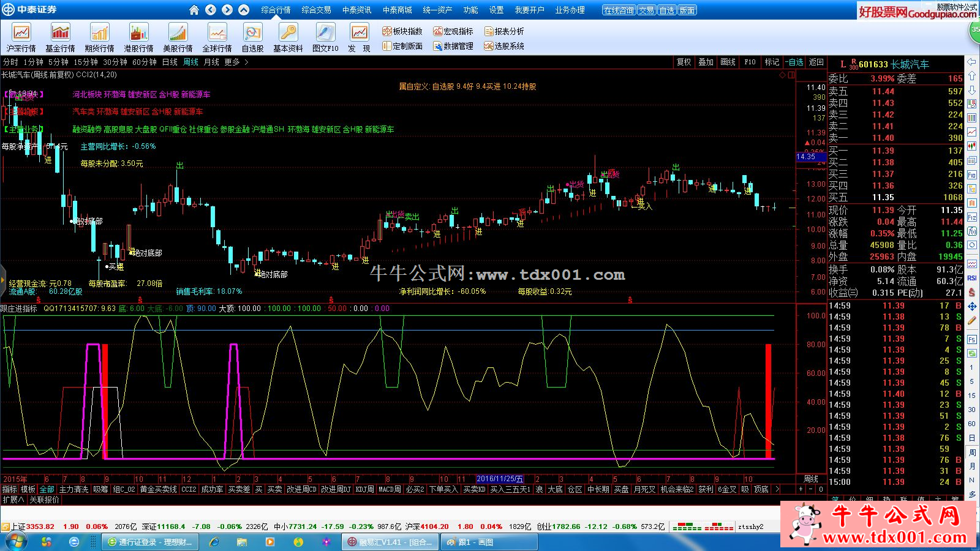The width and height of the screenshot is (980, 551).
Task: Click right sidebar down-arrow icon
Action: (972, 90)
